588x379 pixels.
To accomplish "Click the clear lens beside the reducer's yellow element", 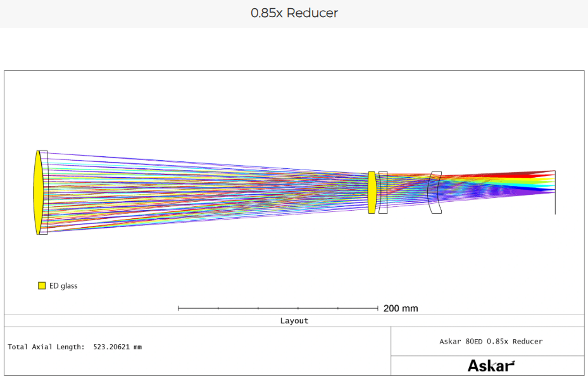I will pyautogui.click(x=383, y=192).
